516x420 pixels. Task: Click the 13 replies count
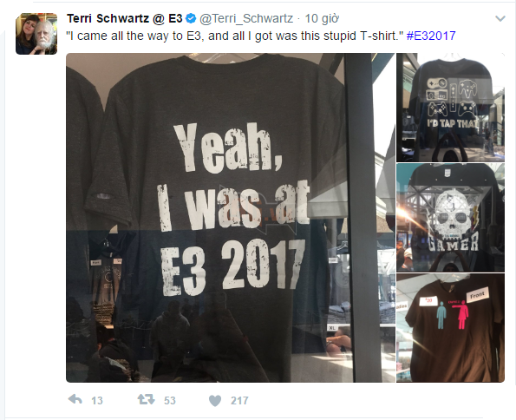click(x=97, y=401)
